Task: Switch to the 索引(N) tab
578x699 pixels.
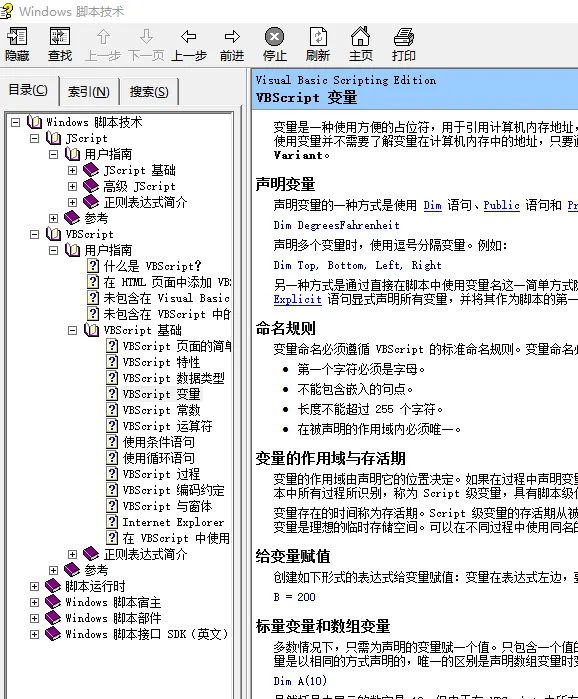Action: [89, 91]
